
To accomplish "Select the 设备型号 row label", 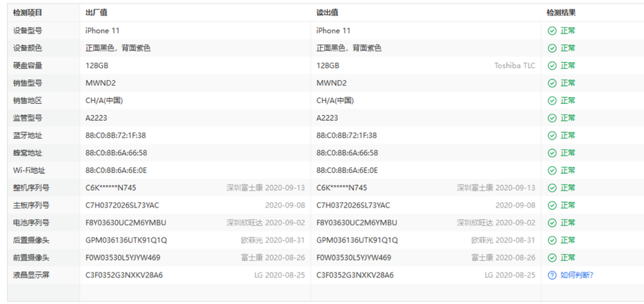I will (27, 31).
